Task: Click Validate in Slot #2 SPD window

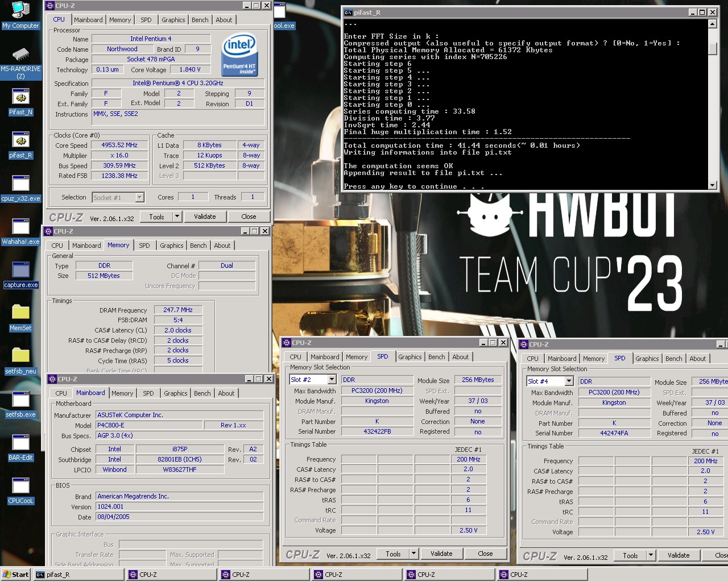Action: pos(441,554)
